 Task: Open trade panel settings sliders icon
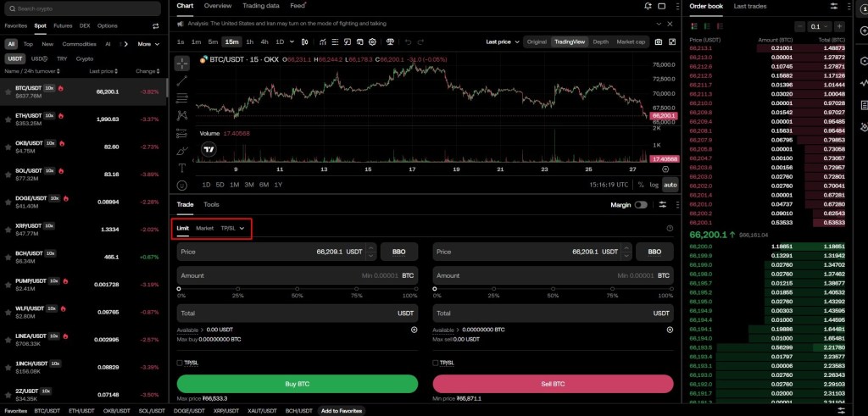tap(663, 205)
